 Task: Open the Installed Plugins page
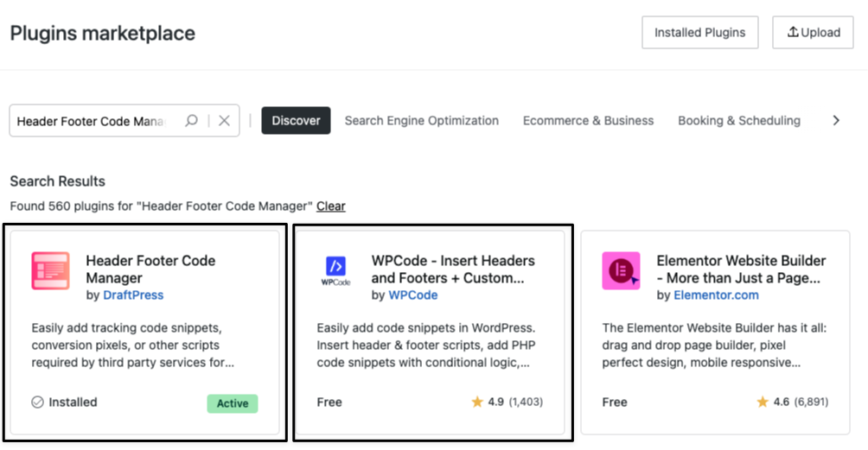pyautogui.click(x=699, y=33)
